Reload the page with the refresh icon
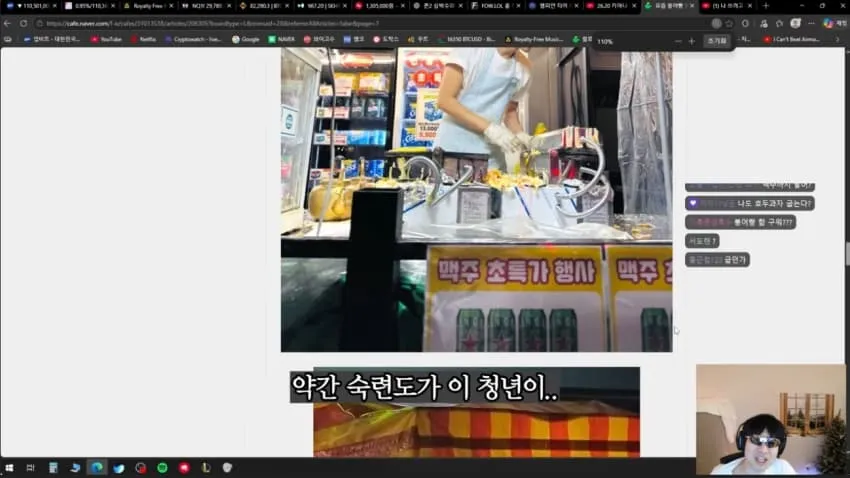The width and height of the screenshot is (850, 478). (x=23, y=23)
